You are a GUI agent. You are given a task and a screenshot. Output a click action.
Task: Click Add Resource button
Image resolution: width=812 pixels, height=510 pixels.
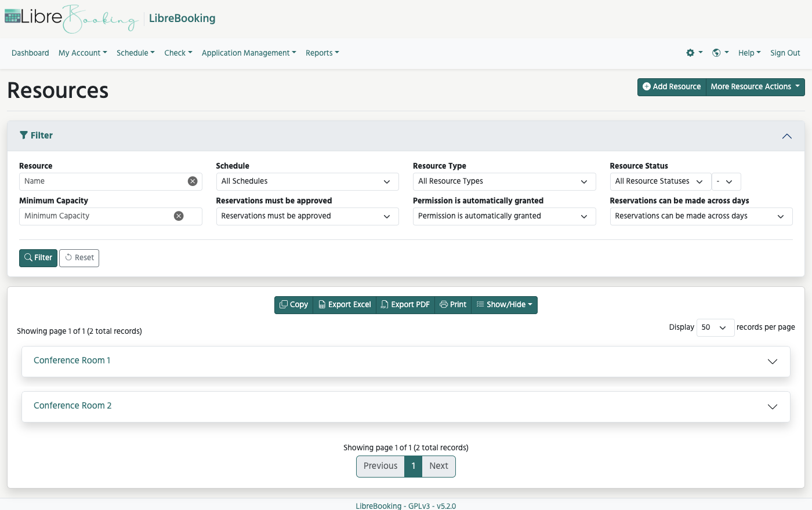click(x=672, y=87)
